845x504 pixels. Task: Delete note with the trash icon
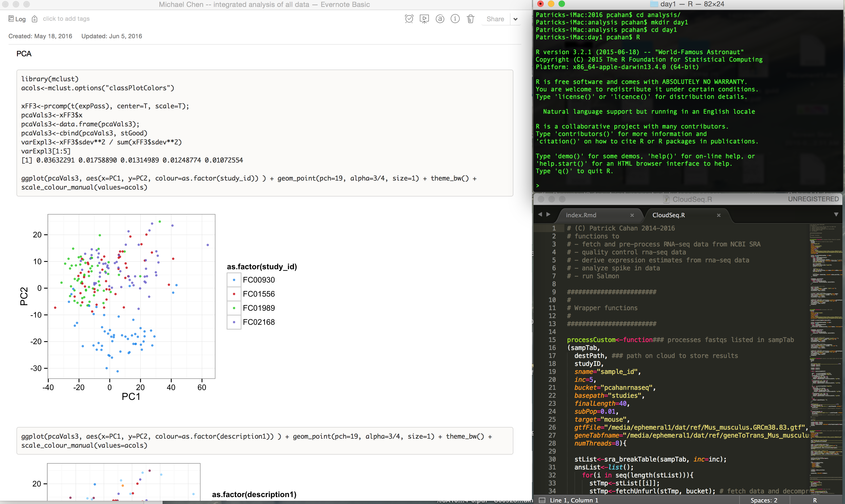470,19
